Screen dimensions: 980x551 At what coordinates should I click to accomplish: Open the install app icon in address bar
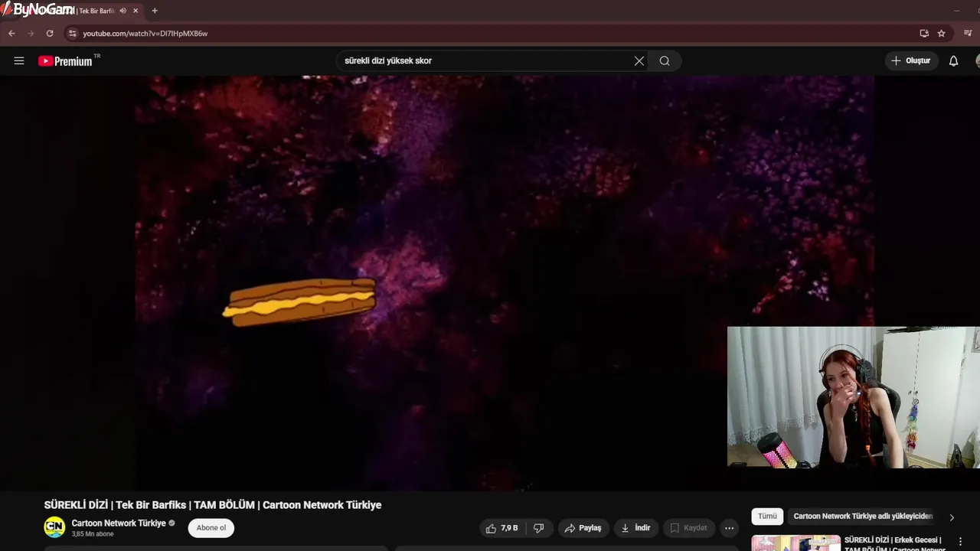924,34
